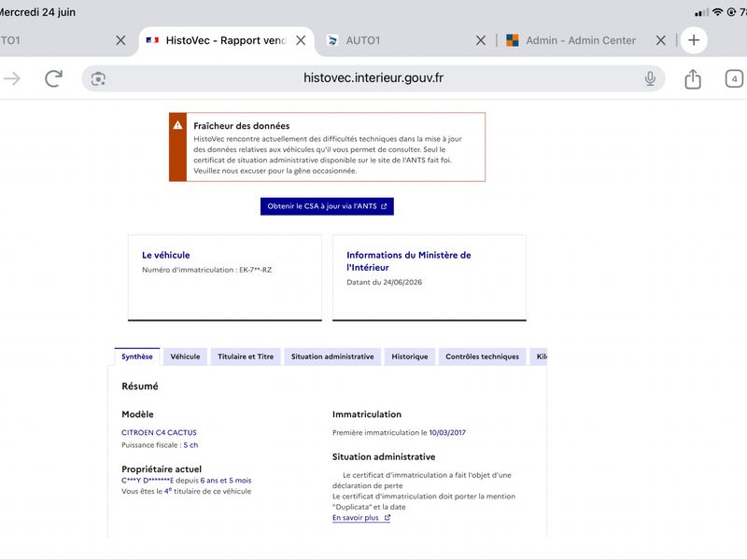
Task: Open the Titulaire et Titre tab
Action: click(x=246, y=357)
